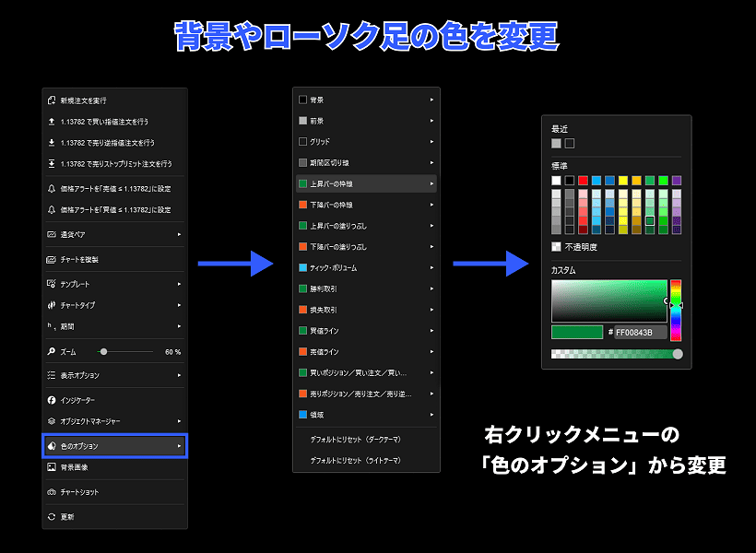Click the ズーム magnifier icon

click(51, 351)
